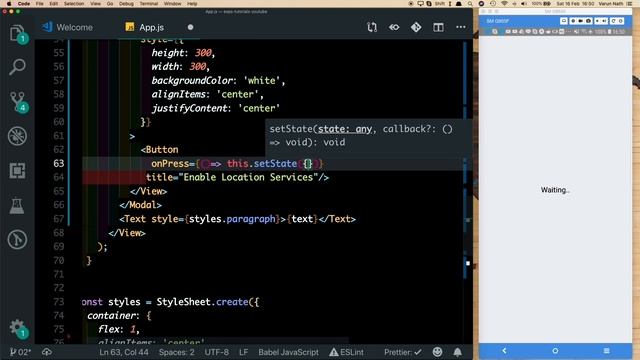640x360 pixels.
Task: Click Ln 63, Col 44 in status bar
Action: pos(124,352)
